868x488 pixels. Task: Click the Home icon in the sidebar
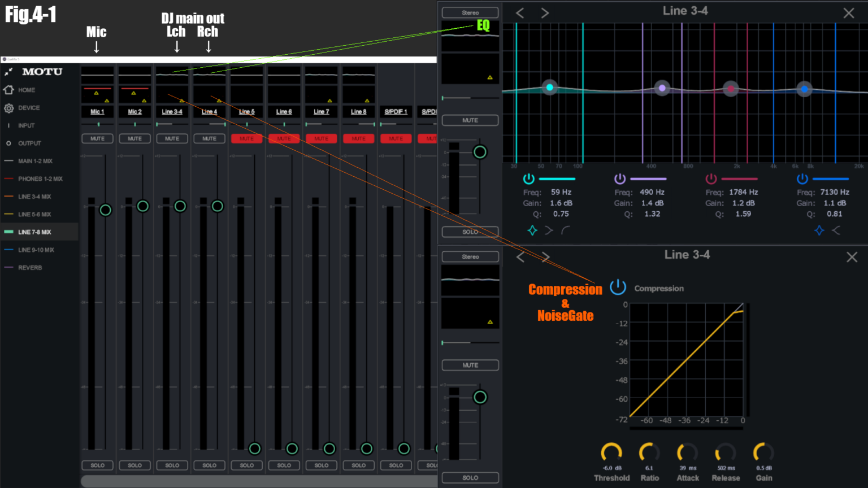(8, 90)
